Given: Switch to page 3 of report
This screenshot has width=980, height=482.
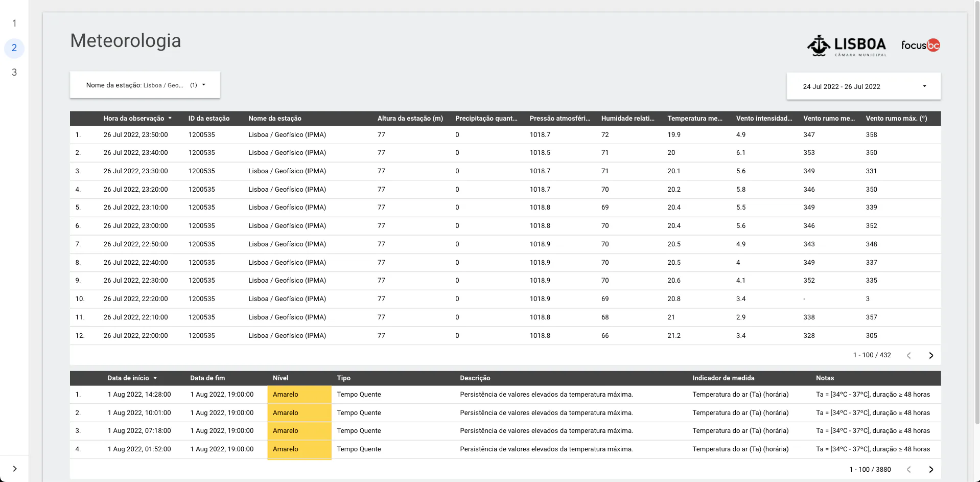Looking at the screenshot, I should pyautogui.click(x=14, y=73).
